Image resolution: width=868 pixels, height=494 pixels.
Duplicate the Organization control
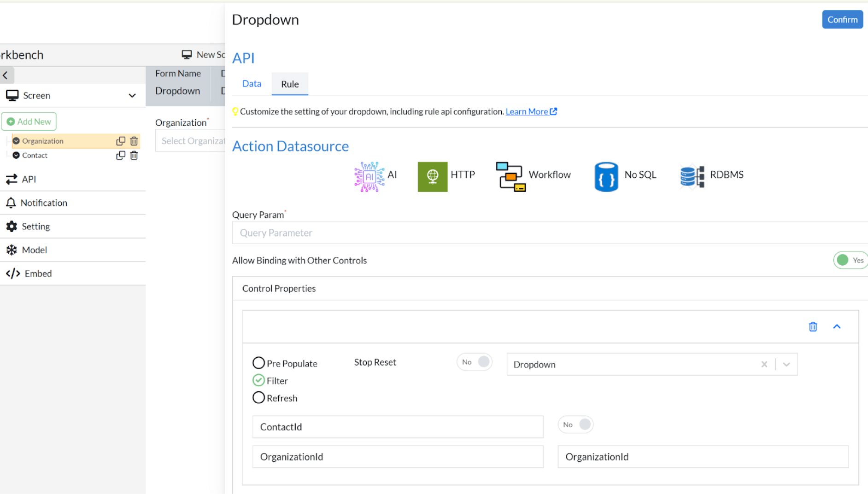[121, 141]
